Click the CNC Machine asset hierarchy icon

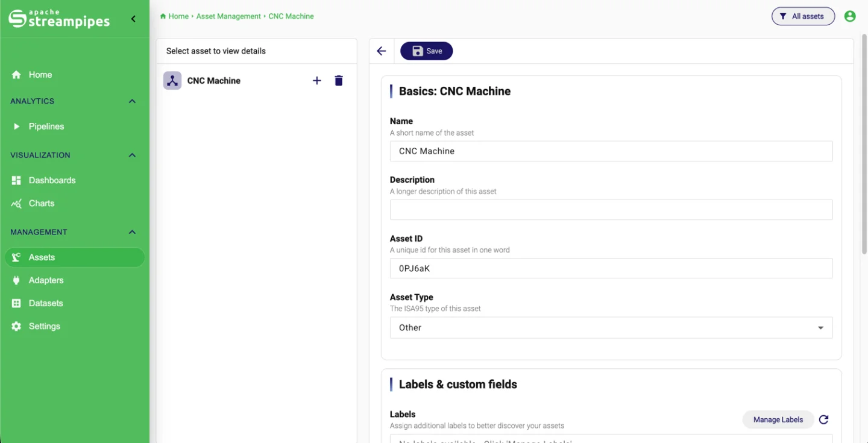172,81
